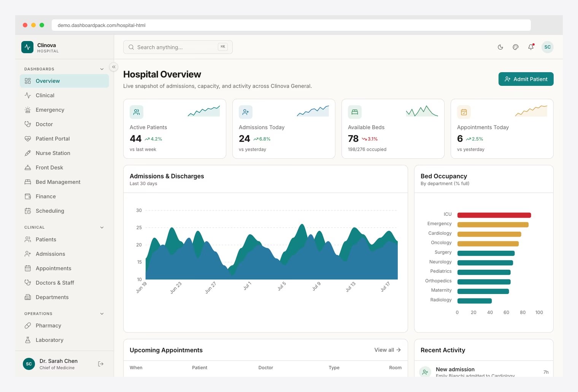Viewport: 578px width, 392px height.
Task: Select Overview in the sidebar
Action: click(64, 81)
